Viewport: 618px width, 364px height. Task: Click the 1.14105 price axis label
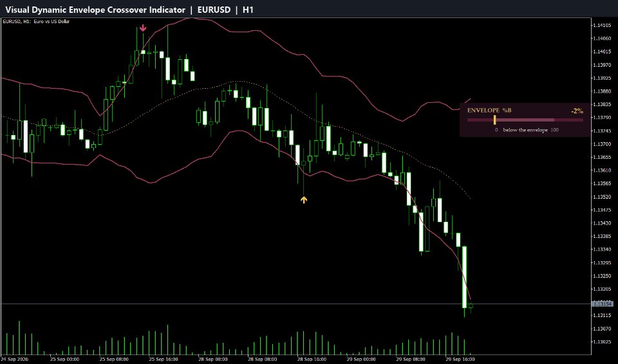[601, 25]
